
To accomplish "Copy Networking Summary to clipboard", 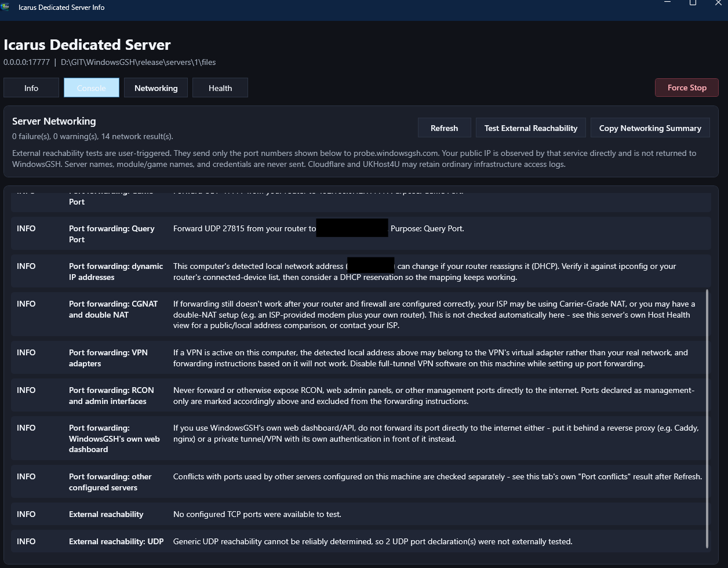I will point(650,128).
